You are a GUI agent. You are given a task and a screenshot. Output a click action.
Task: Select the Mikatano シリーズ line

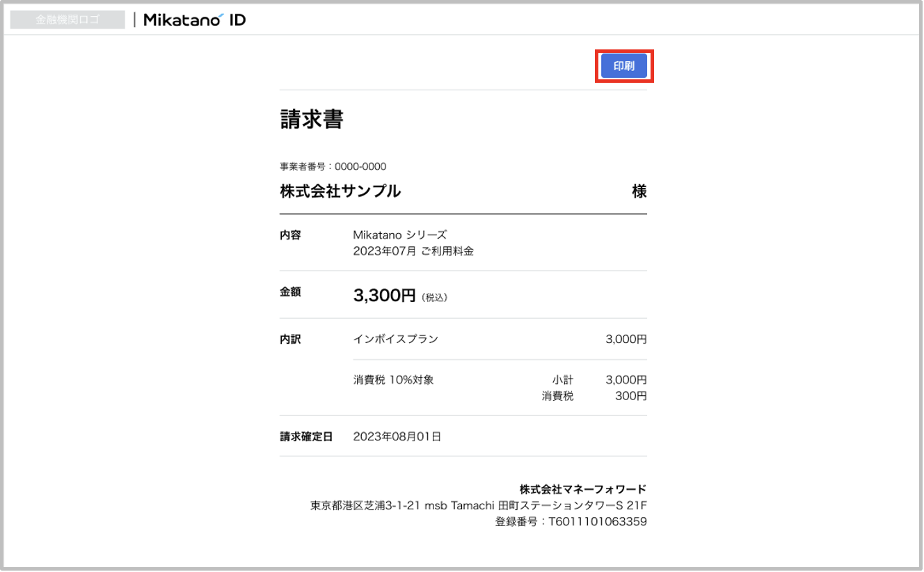400,235
